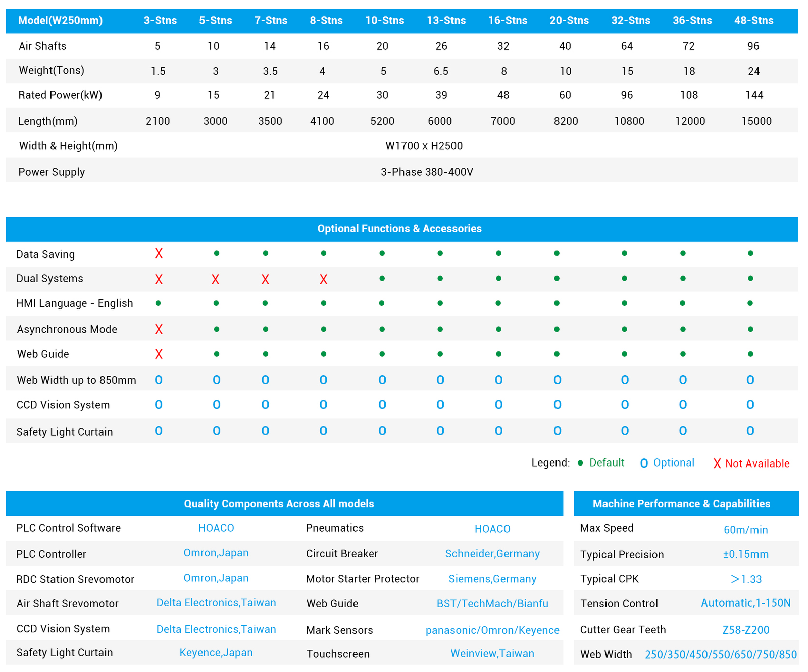Click the green Default dot in legend
Viewport: 808px width, 672px height.
[580, 463]
